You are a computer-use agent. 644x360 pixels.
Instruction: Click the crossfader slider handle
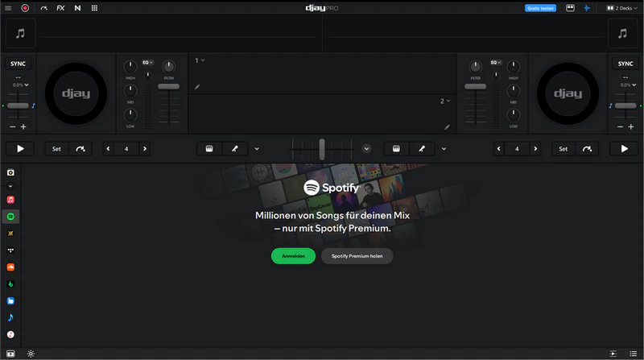coord(322,148)
